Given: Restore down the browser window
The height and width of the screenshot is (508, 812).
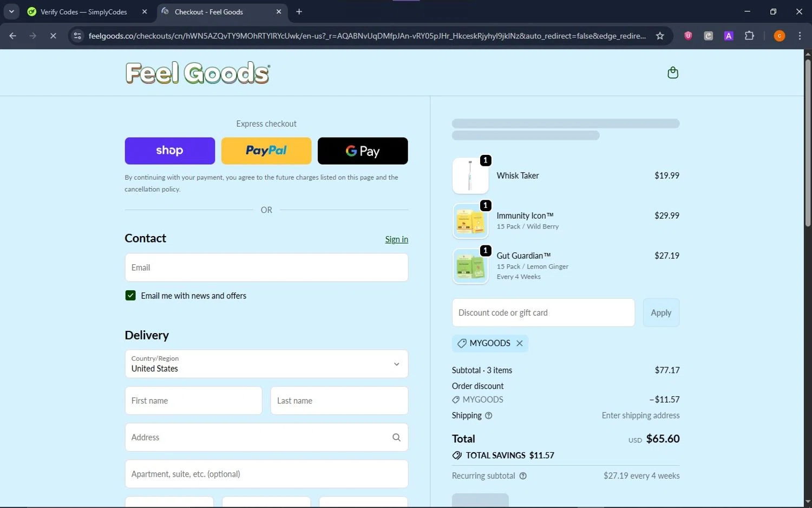Looking at the screenshot, I should [x=773, y=11].
